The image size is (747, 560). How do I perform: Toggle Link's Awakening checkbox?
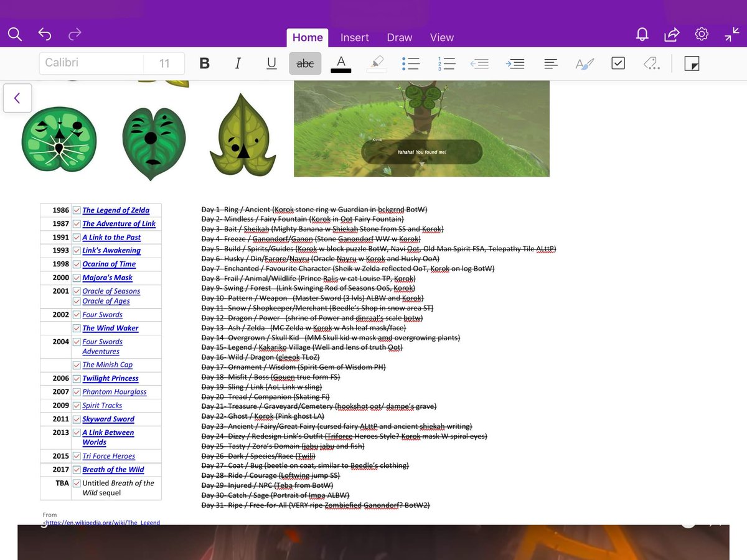(77, 250)
